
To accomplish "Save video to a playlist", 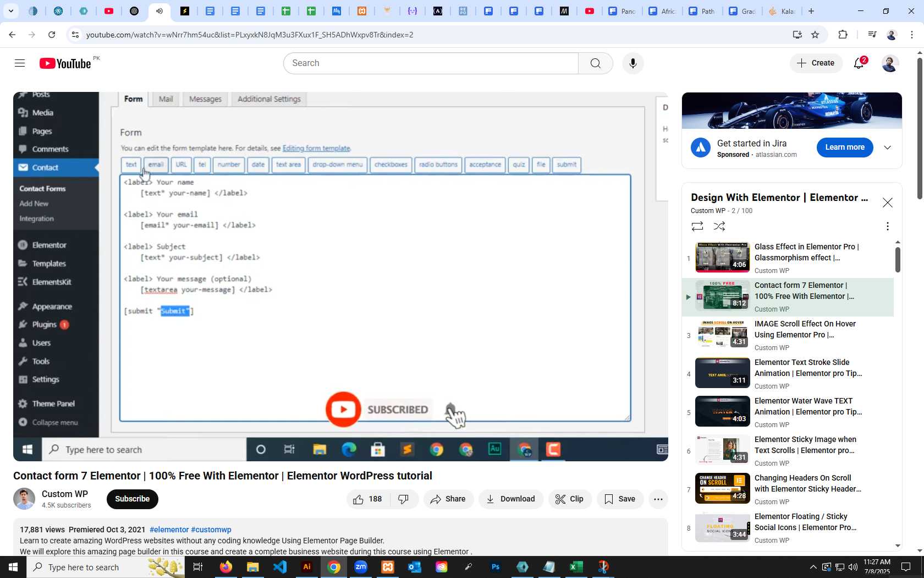I will (x=620, y=499).
